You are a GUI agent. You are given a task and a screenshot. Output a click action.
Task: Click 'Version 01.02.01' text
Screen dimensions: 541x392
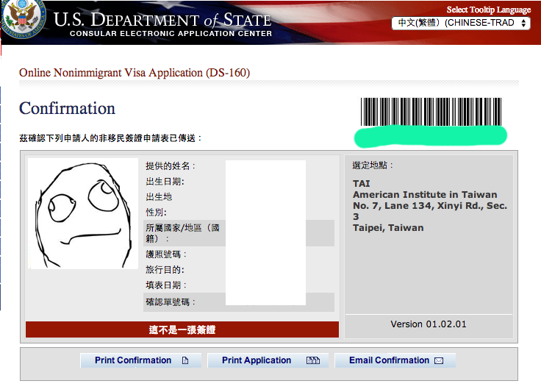429,324
